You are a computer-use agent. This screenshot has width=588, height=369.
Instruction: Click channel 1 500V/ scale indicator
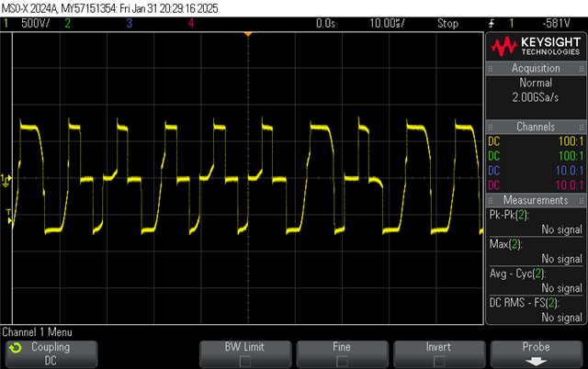tap(35, 23)
